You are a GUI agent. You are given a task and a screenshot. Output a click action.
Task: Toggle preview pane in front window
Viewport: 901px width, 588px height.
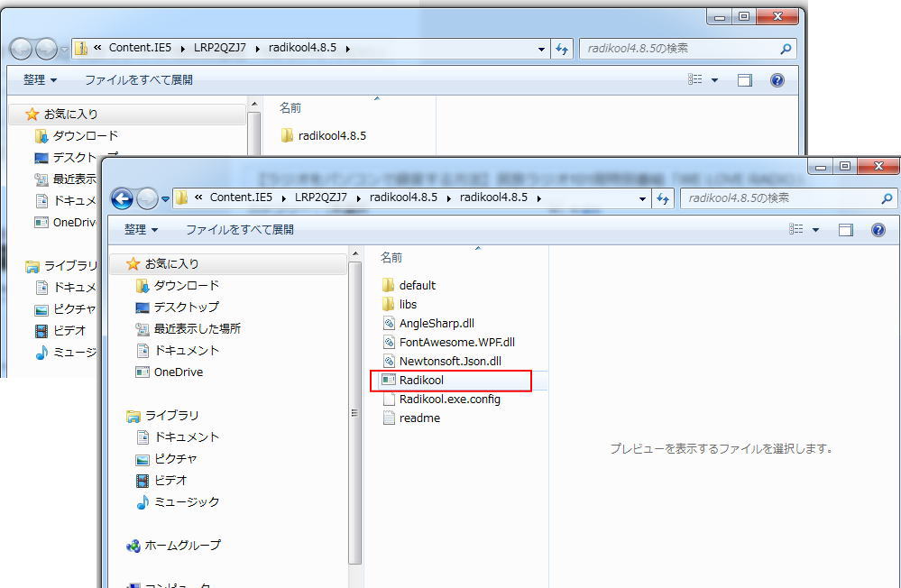pyautogui.click(x=845, y=230)
